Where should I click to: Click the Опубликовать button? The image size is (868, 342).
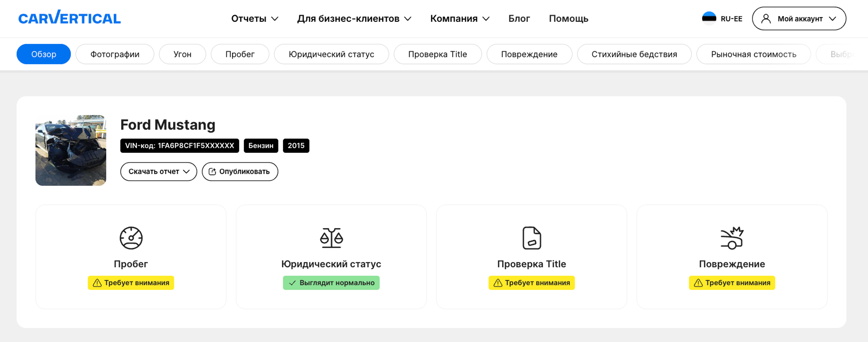[x=240, y=172]
